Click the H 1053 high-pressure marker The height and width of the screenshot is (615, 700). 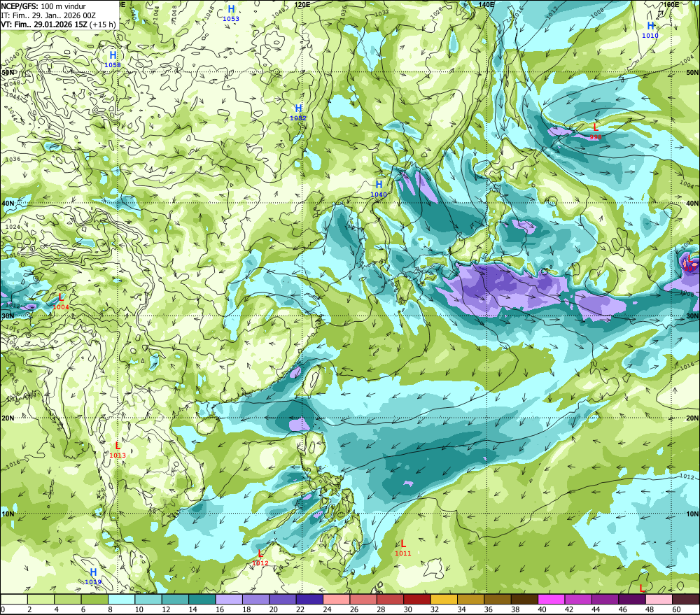pos(231,13)
